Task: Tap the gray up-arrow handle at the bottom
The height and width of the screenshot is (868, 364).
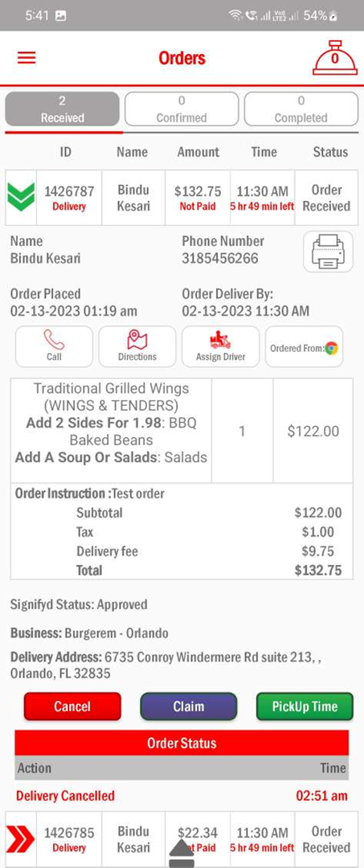Action: [x=182, y=854]
